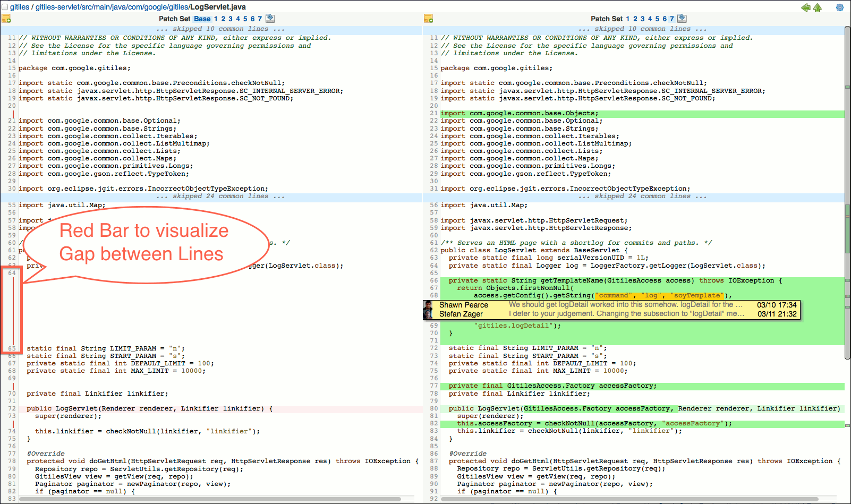This screenshot has width=851, height=504.
Task: Click the orange edit icon atop the left pane
Action: tap(6, 18)
